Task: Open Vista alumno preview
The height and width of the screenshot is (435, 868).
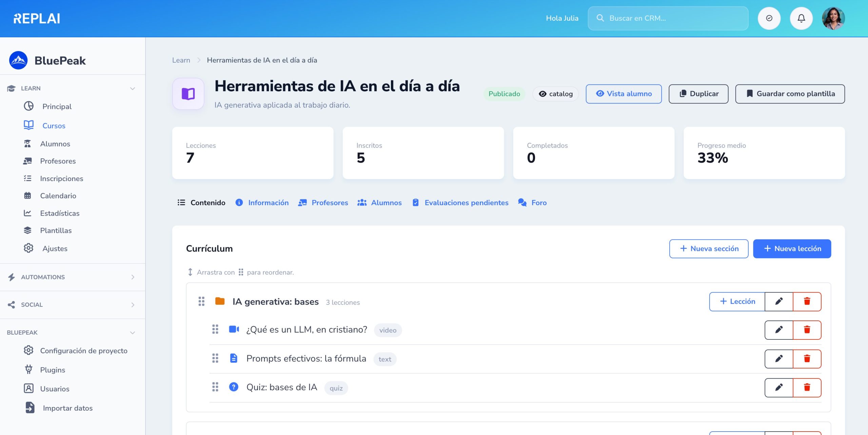Action: (x=624, y=94)
